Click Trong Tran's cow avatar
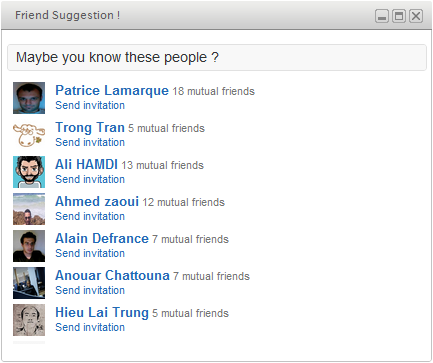The image size is (433, 363). point(29,135)
